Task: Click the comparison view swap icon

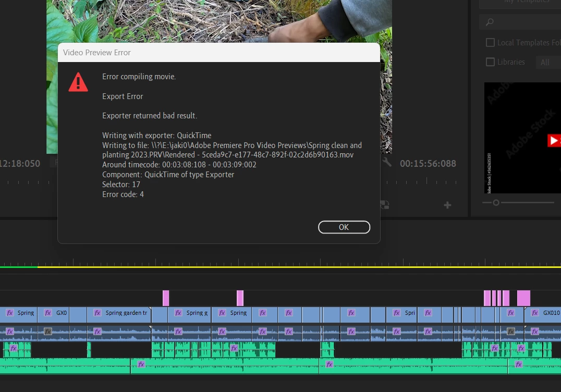Action: [385, 205]
